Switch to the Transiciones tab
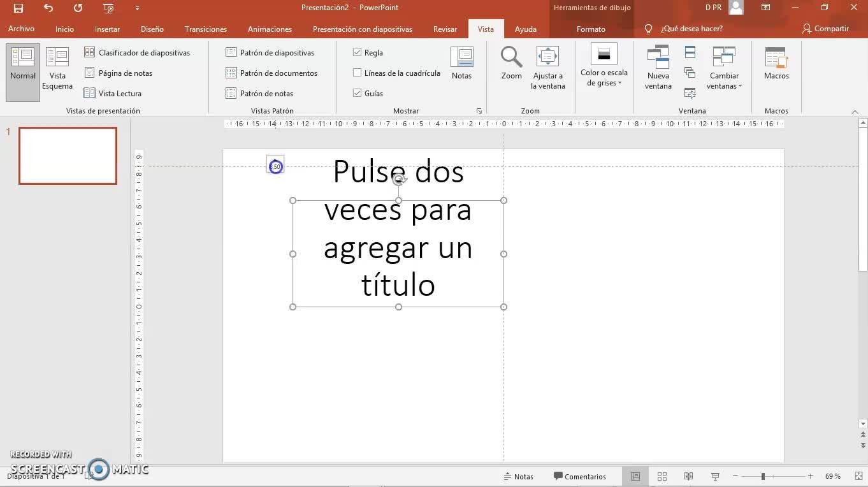Screen dimensions: 868x487 tap(205, 29)
